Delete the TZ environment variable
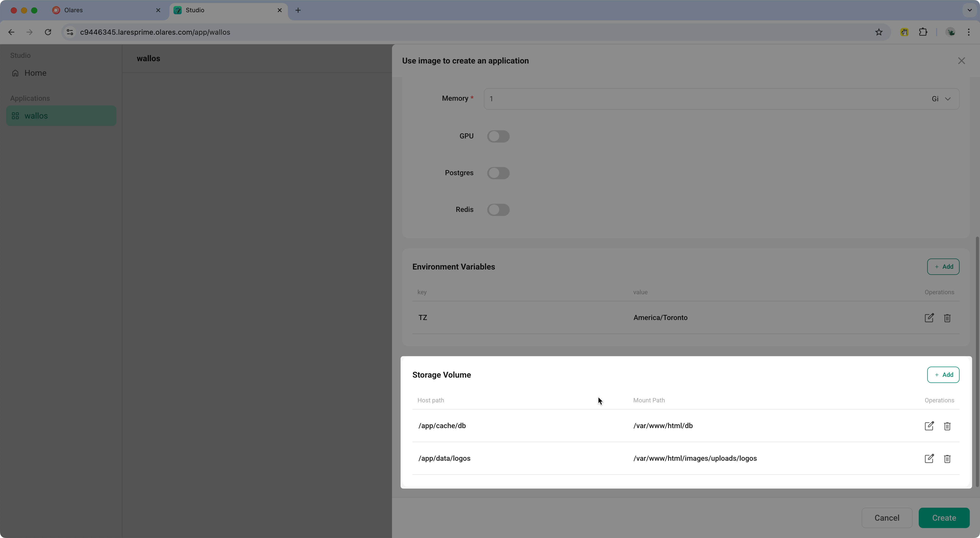The width and height of the screenshot is (980, 538). click(x=947, y=318)
